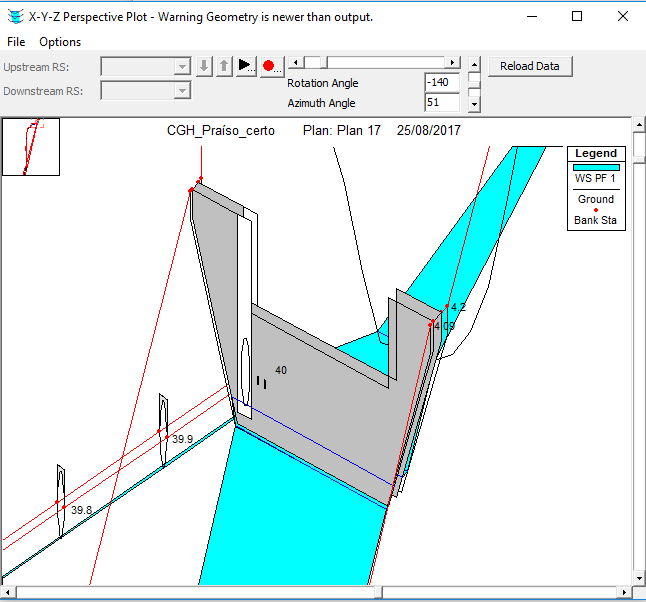This screenshot has width=646, height=602.
Task: Click the Rotation Angle input field
Action: [442, 82]
